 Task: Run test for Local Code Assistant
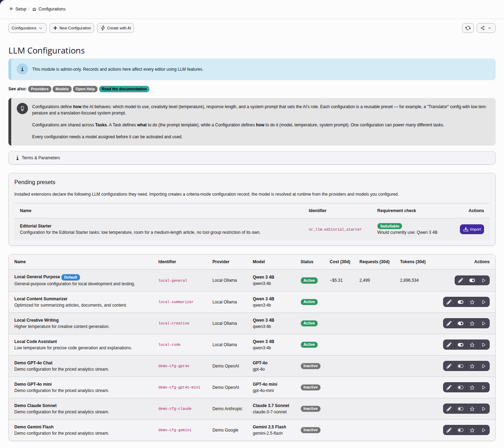point(484,345)
